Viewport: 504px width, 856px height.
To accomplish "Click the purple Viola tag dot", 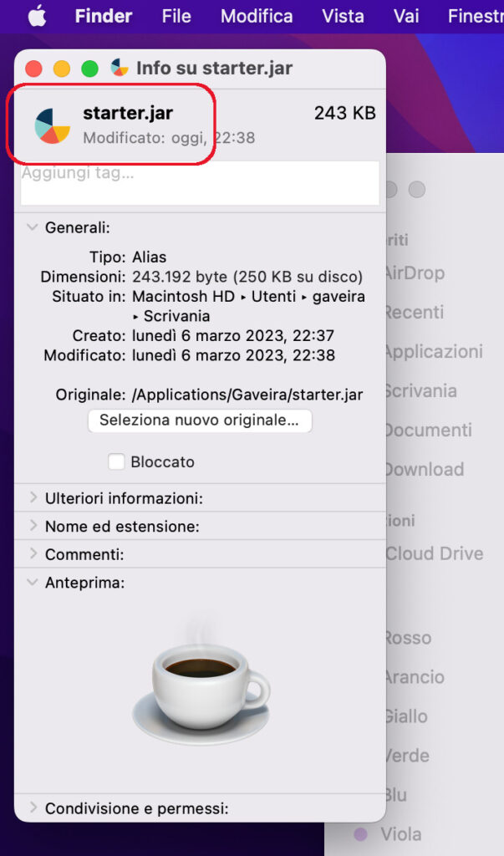I will coord(360,834).
